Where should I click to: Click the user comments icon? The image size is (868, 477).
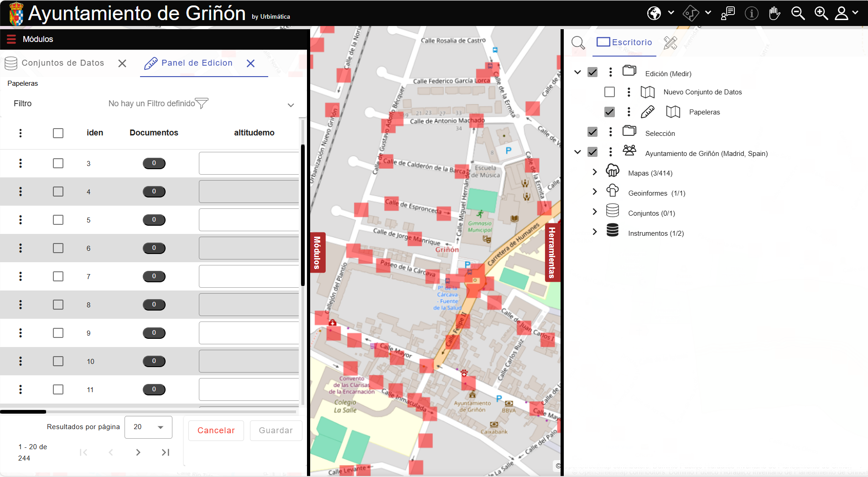point(728,13)
